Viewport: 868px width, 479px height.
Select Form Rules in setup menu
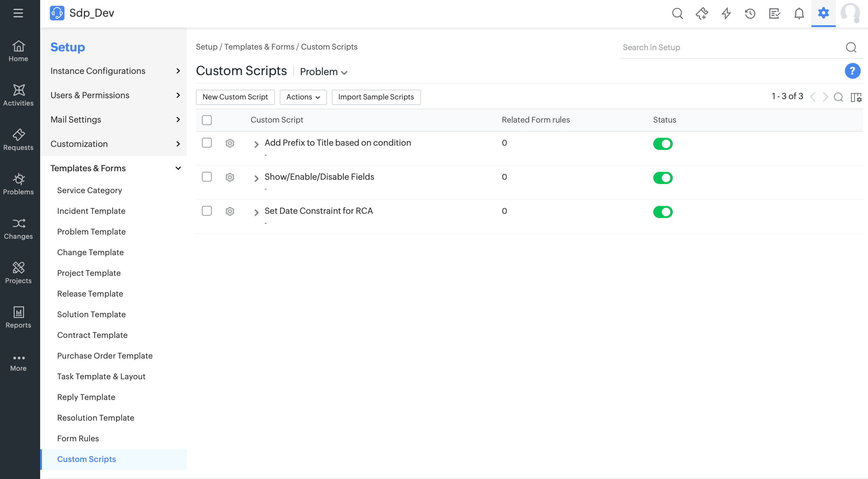(x=78, y=438)
